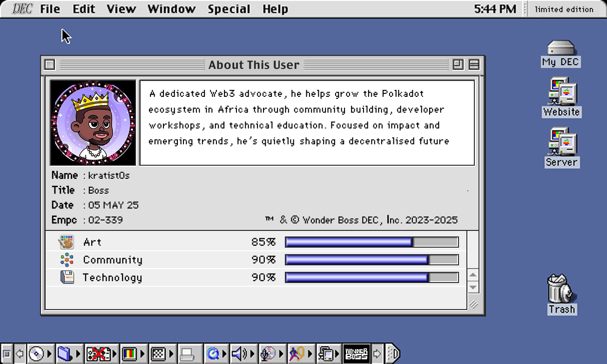Open the File menu
The image size is (607, 364).
pyautogui.click(x=50, y=9)
